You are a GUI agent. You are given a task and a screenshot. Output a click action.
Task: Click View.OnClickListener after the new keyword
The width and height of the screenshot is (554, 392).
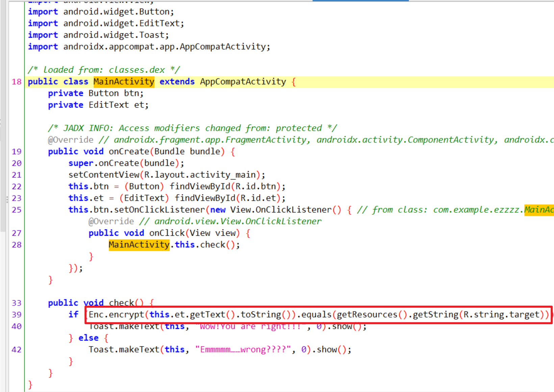point(281,210)
